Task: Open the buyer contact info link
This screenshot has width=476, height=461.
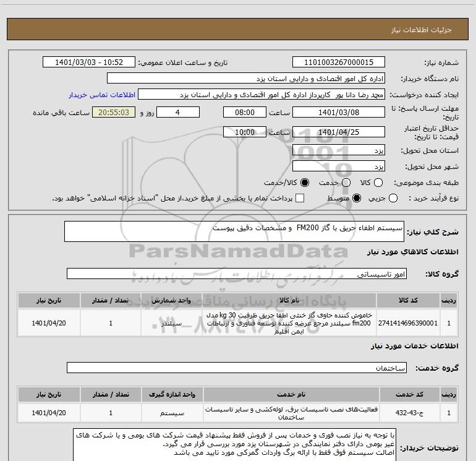Action: point(102,95)
